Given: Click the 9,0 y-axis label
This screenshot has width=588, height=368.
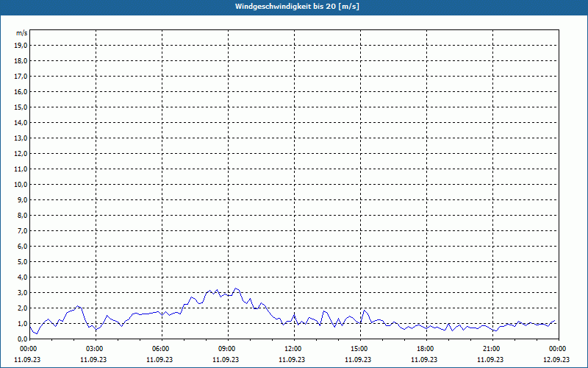Looking at the screenshot, I should [x=22, y=199].
